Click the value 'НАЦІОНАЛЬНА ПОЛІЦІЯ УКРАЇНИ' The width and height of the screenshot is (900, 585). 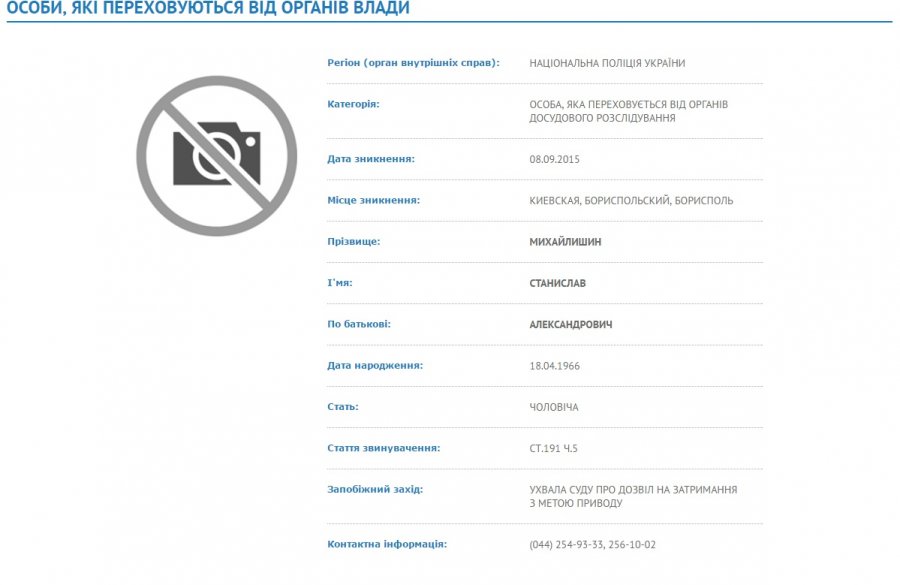click(607, 63)
